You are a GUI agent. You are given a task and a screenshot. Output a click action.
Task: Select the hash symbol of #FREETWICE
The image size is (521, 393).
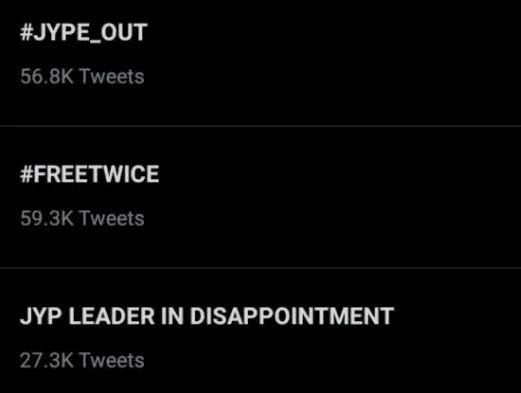(x=27, y=174)
